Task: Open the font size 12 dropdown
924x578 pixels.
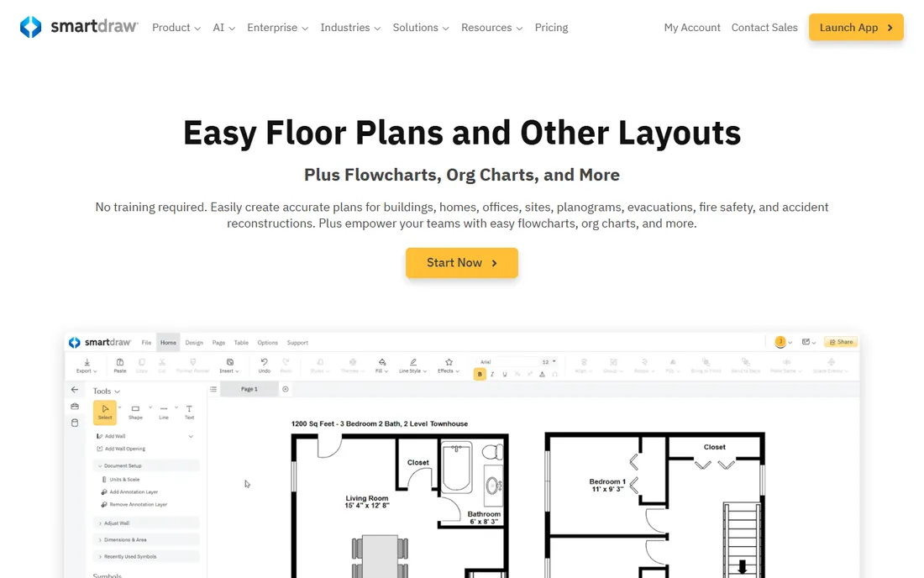Action: [549, 362]
